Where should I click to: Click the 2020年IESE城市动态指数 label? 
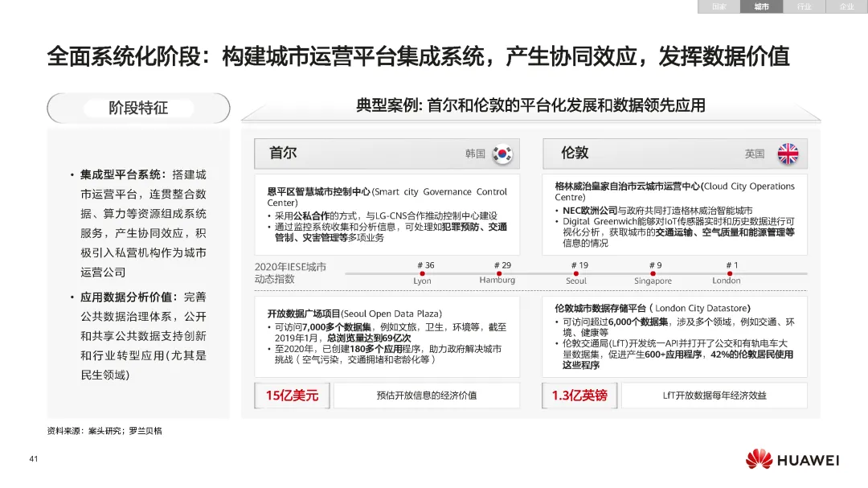tap(290, 273)
